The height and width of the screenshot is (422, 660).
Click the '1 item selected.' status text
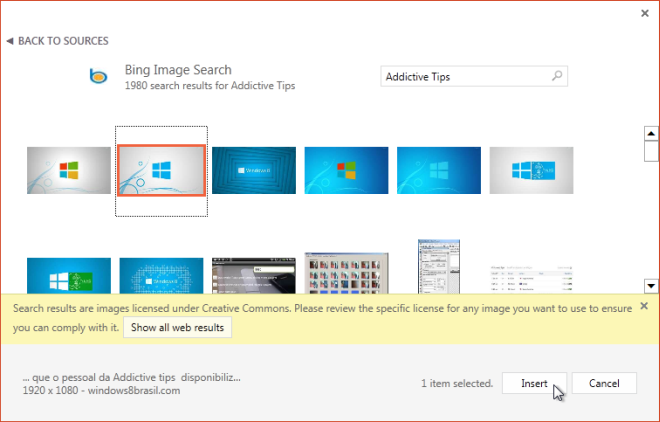point(457,383)
